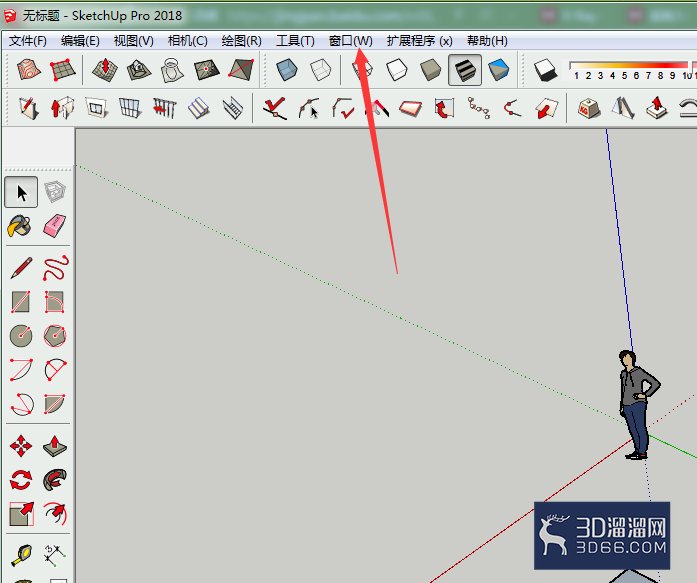Click the red checkmark over line icon

click(x=274, y=108)
